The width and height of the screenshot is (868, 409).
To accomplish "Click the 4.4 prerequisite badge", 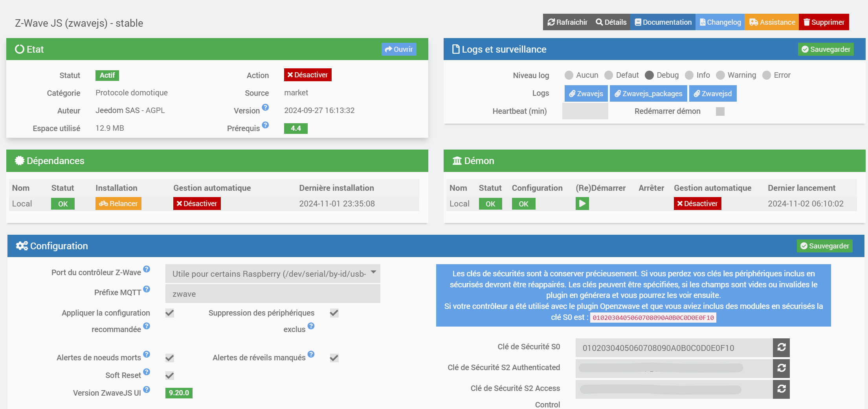I will click(296, 128).
